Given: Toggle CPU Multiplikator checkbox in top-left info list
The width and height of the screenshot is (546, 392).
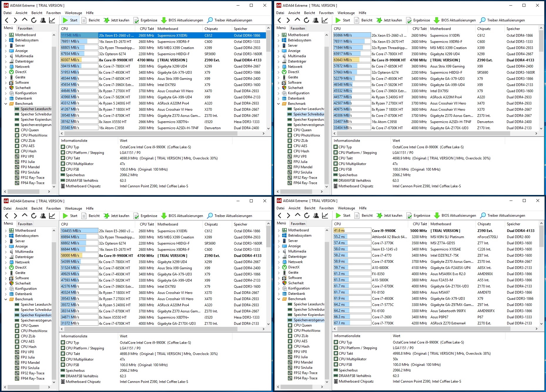Looking at the screenshot, I should coord(63,164).
